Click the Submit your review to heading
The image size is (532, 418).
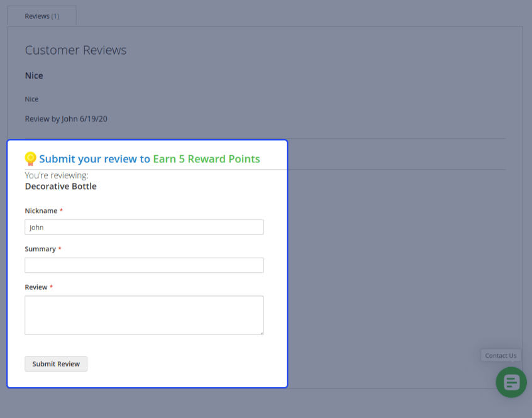click(94, 158)
